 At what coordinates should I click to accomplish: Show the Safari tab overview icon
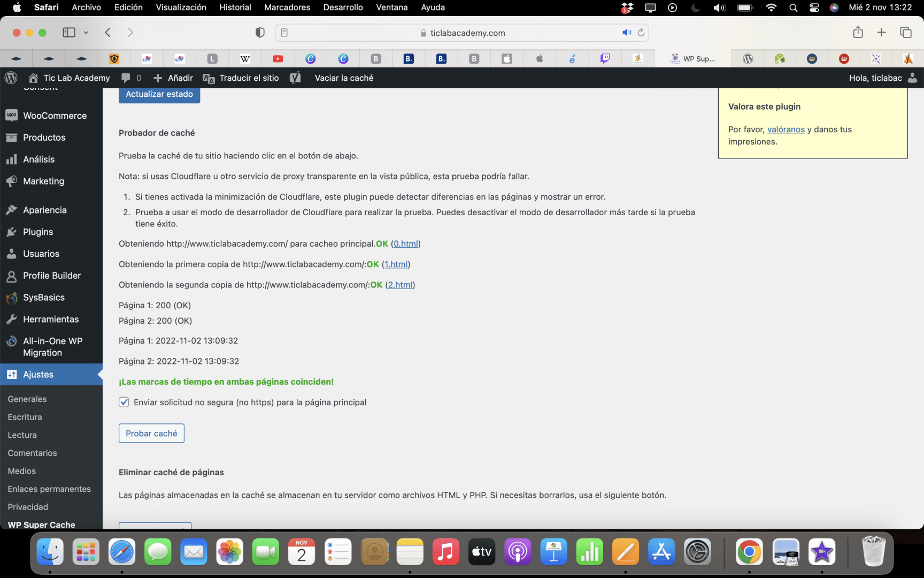906,33
